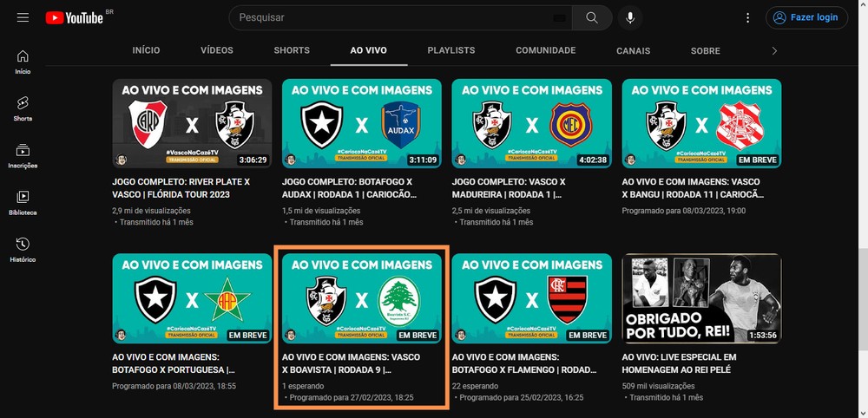Switch to the COMUNIDADE tab
Viewport: 868px width, 418px height.
click(546, 50)
